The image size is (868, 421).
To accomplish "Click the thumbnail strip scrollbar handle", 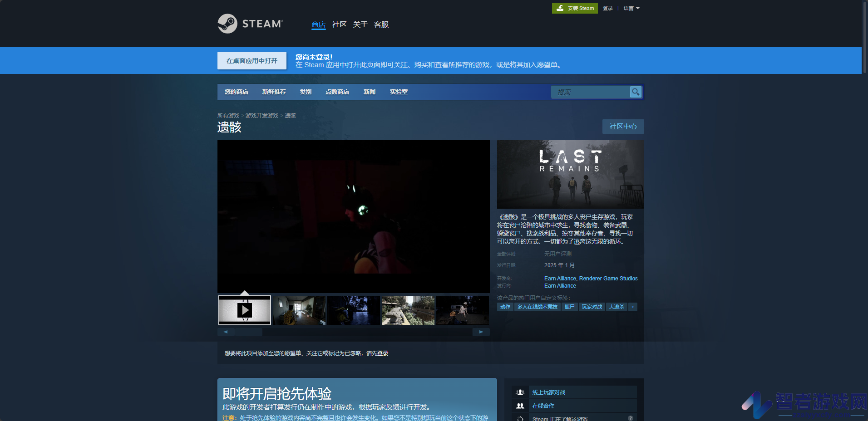I will pyautogui.click(x=248, y=332).
